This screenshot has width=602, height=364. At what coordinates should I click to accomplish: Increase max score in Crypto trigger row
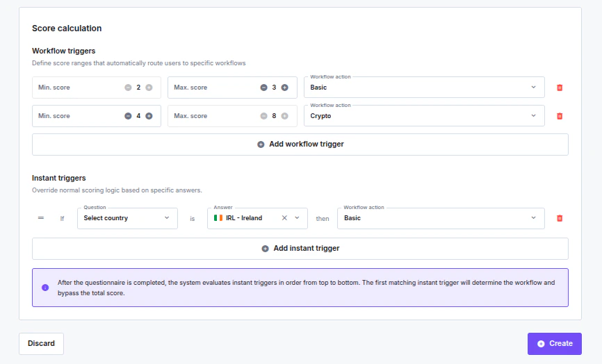click(x=284, y=116)
